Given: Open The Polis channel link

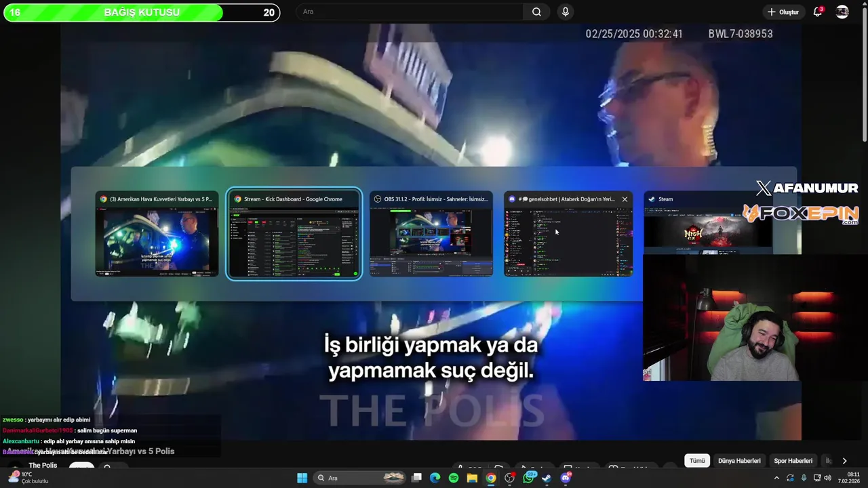Looking at the screenshot, I should [x=43, y=465].
